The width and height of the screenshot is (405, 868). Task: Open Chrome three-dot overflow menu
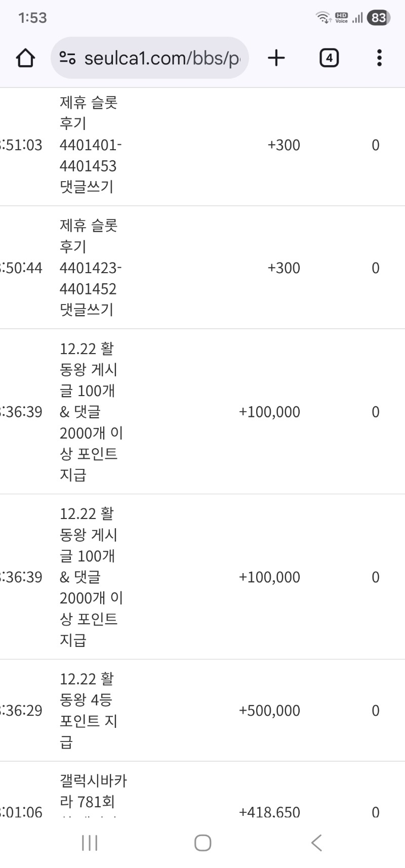[x=379, y=58]
